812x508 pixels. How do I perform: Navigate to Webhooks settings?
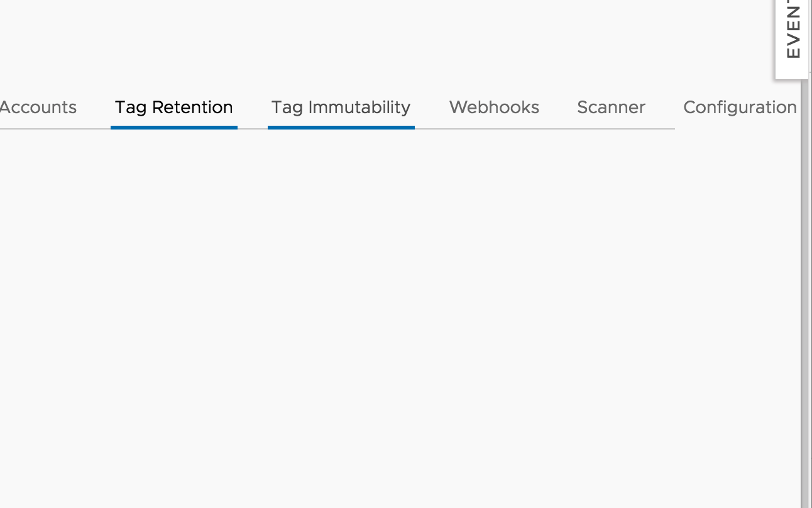[x=494, y=108]
